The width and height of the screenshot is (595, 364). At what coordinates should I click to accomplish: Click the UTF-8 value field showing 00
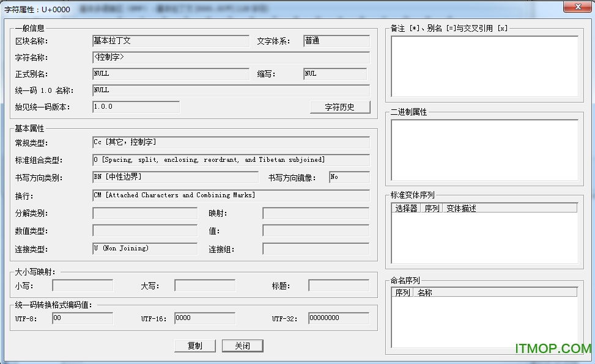click(82, 318)
